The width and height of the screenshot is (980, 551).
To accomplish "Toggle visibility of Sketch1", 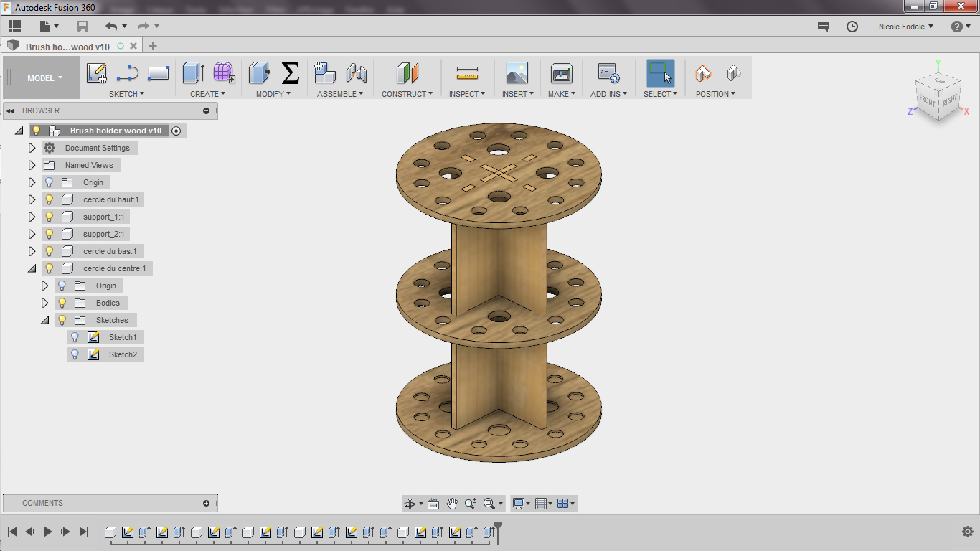I will click(x=75, y=337).
